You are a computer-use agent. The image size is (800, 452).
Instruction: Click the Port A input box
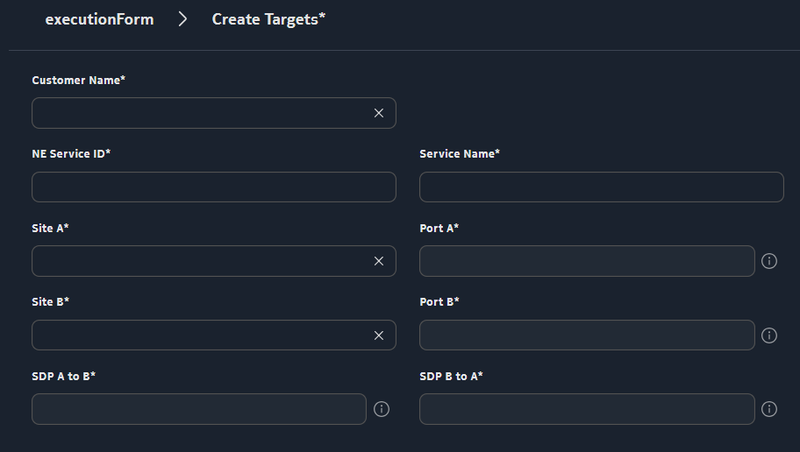point(586,261)
